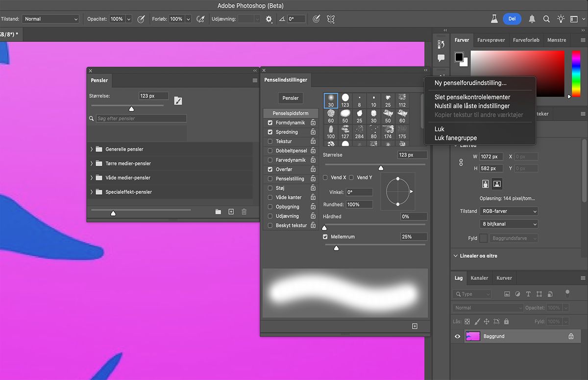
Task: Open symmetry butterfly options
Action: (x=331, y=19)
